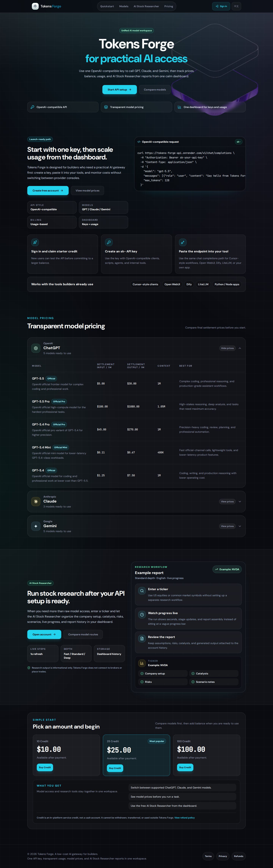The height and width of the screenshot is (868, 273).
Task: Click the key icon in Create API key card
Action: 109,242
